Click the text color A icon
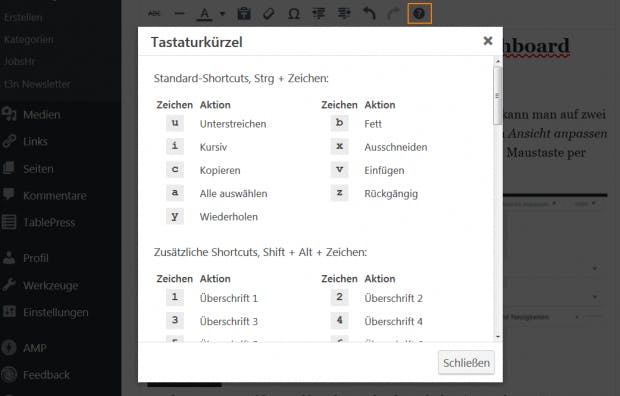This screenshot has height=396, width=620. (x=204, y=14)
